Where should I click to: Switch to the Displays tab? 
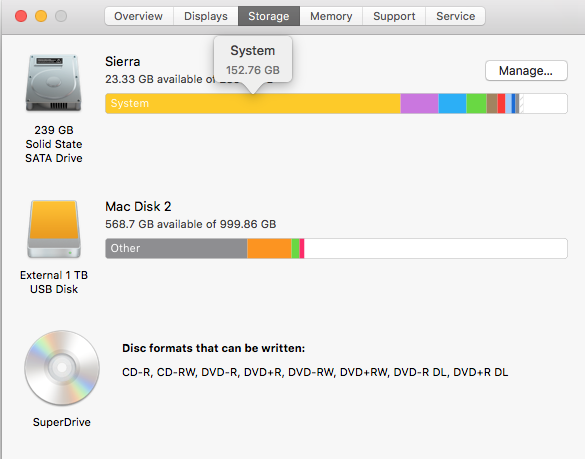(206, 16)
